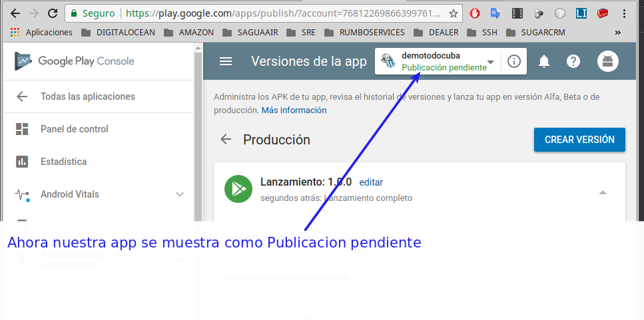The height and width of the screenshot is (320, 644).
Task: Open the Google Translate extension icon
Action: click(x=496, y=13)
